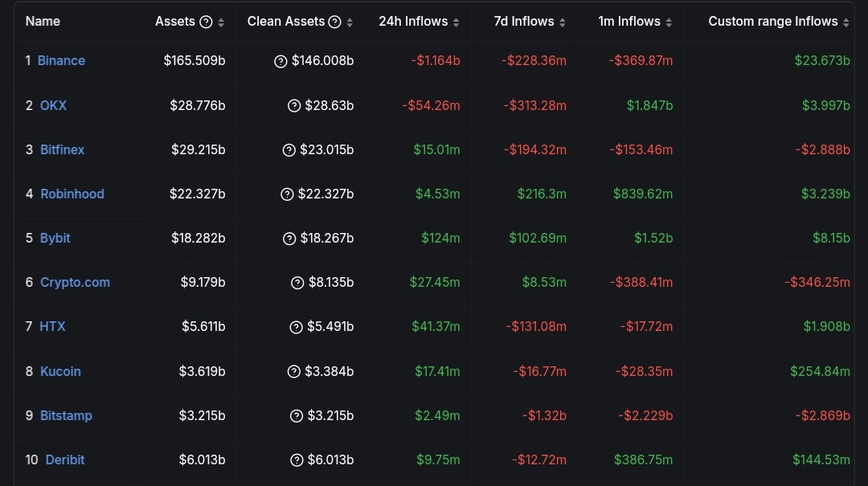Open the HTX exchange link
The image size is (868, 486).
[52, 327]
